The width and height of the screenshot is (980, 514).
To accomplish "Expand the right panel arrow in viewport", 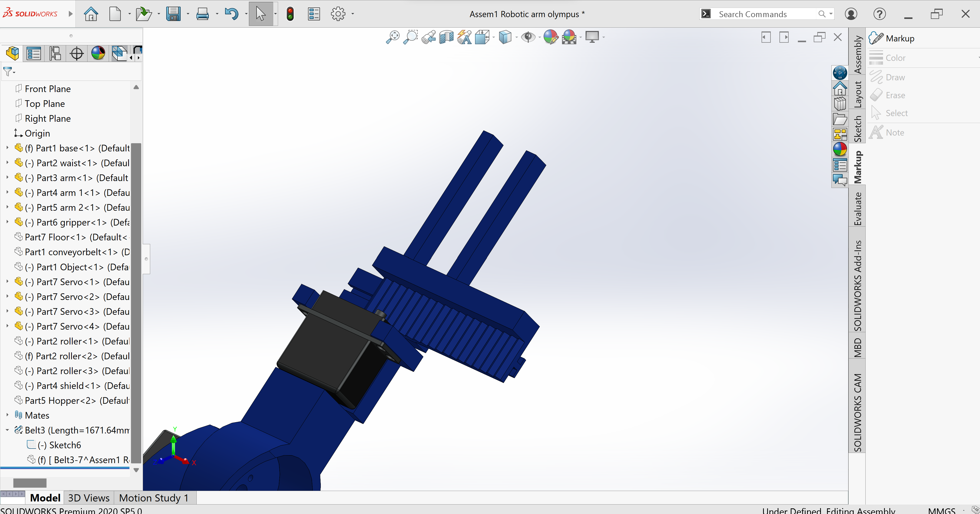I will click(x=784, y=37).
